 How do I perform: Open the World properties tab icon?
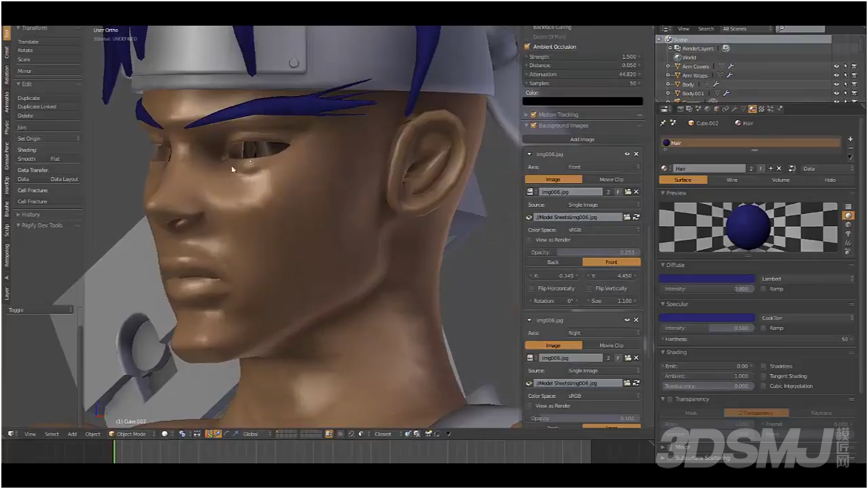coord(707,109)
